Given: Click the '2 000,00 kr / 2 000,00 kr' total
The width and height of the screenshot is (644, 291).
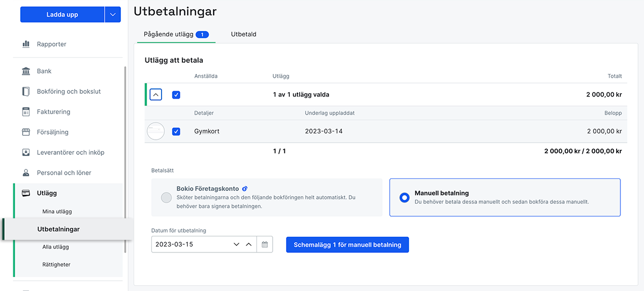Looking at the screenshot, I should (x=583, y=151).
